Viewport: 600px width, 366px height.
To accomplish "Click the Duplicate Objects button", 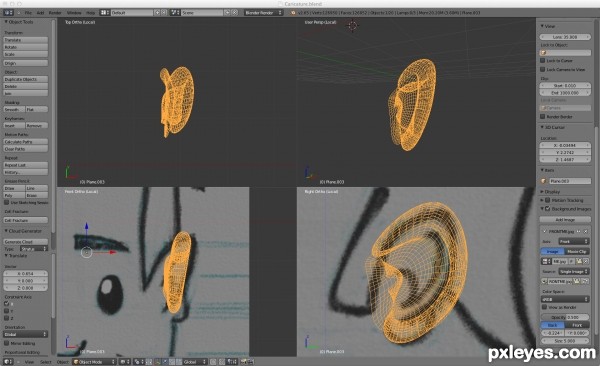I will [x=26, y=79].
